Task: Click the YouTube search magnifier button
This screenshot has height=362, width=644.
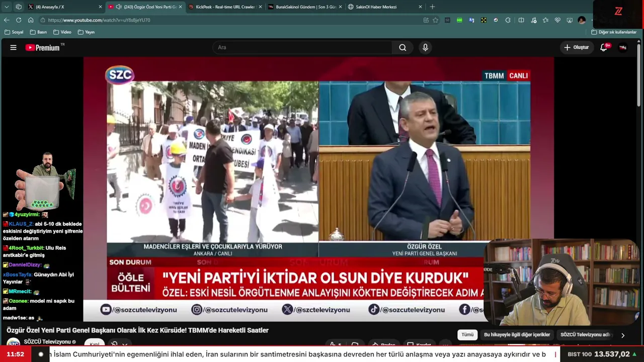Action: 403,47
